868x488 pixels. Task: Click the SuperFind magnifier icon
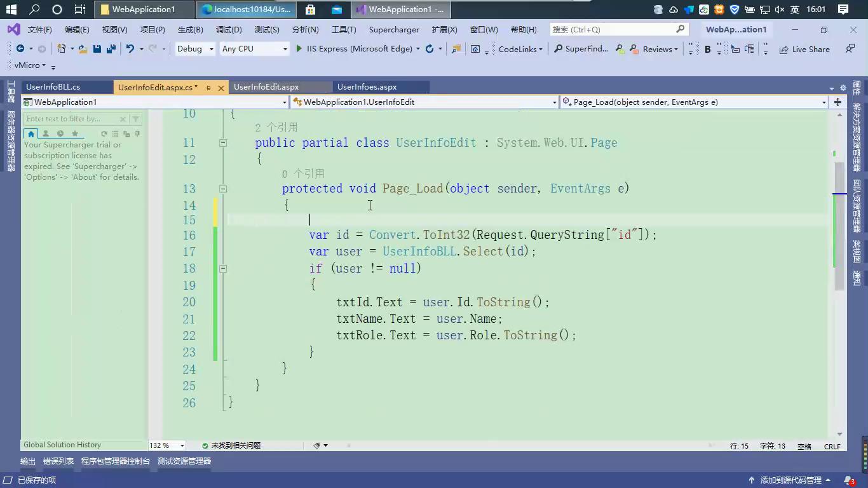[559, 49]
